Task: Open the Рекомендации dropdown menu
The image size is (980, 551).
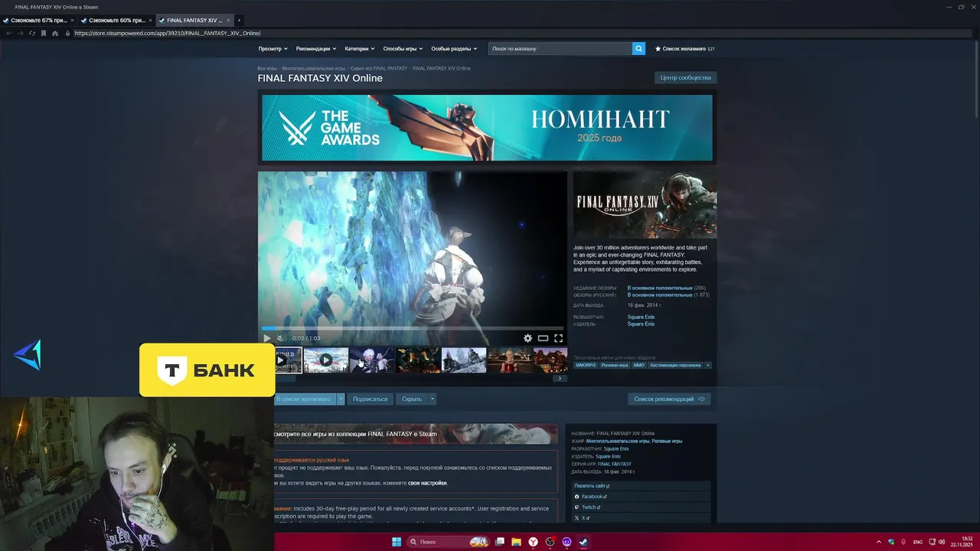Action: [x=315, y=48]
